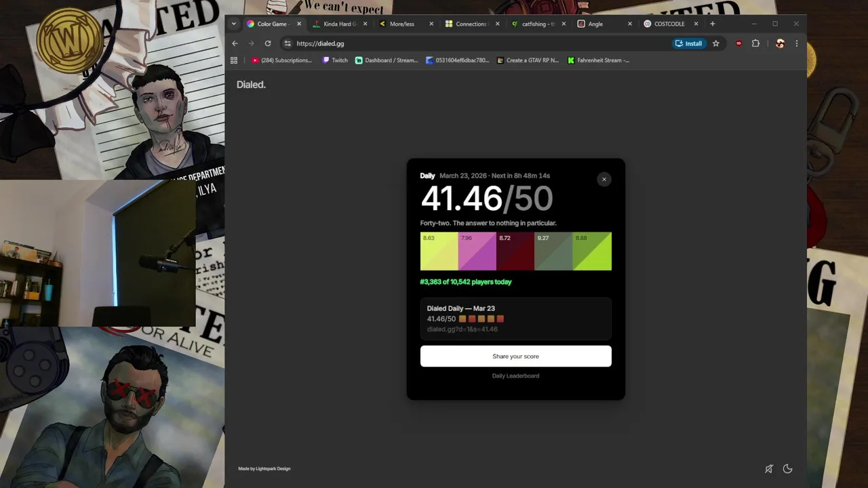Open a new browser tab
This screenshot has height=488, width=868.
click(712, 24)
